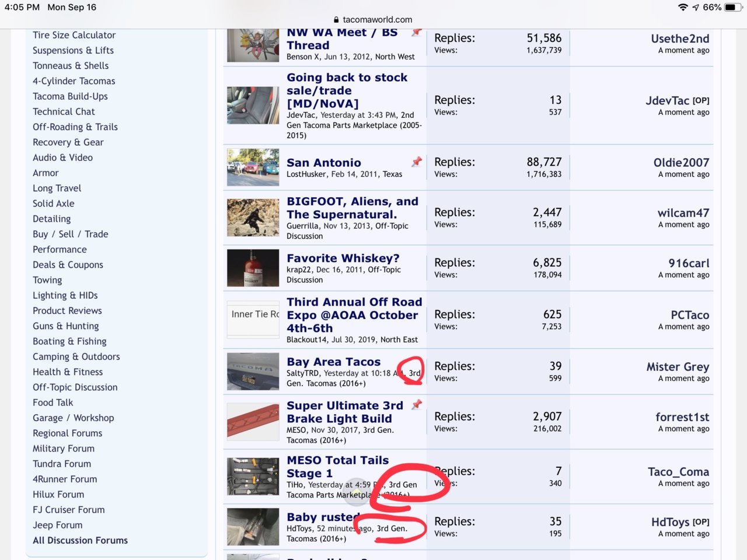Tap the battery status icon
This screenshot has width=747, height=560.
point(733,8)
